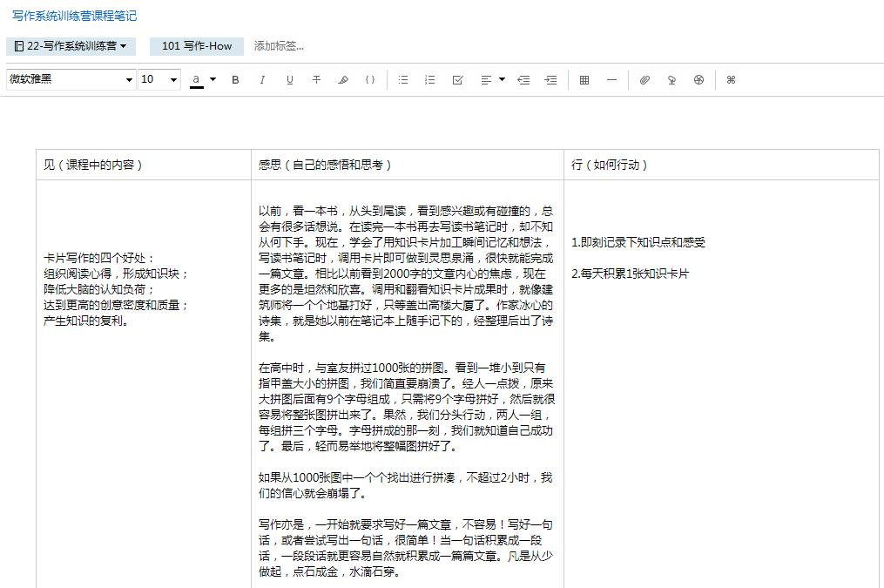Toggle bold formatting
The width and height of the screenshot is (884, 588).
coord(235,80)
